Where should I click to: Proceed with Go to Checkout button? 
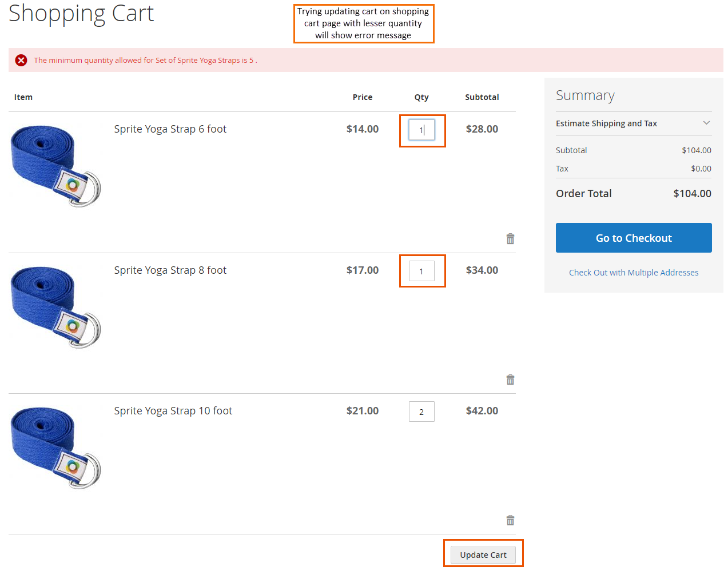click(634, 238)
